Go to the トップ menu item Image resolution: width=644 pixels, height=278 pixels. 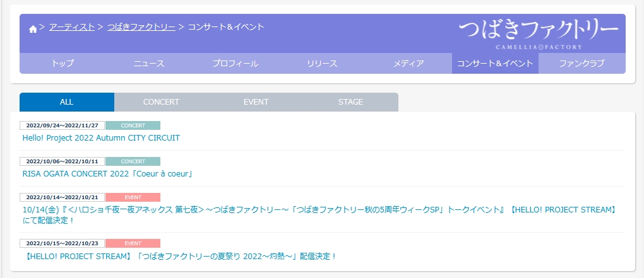pyautogui.click(x=63, y=64)
